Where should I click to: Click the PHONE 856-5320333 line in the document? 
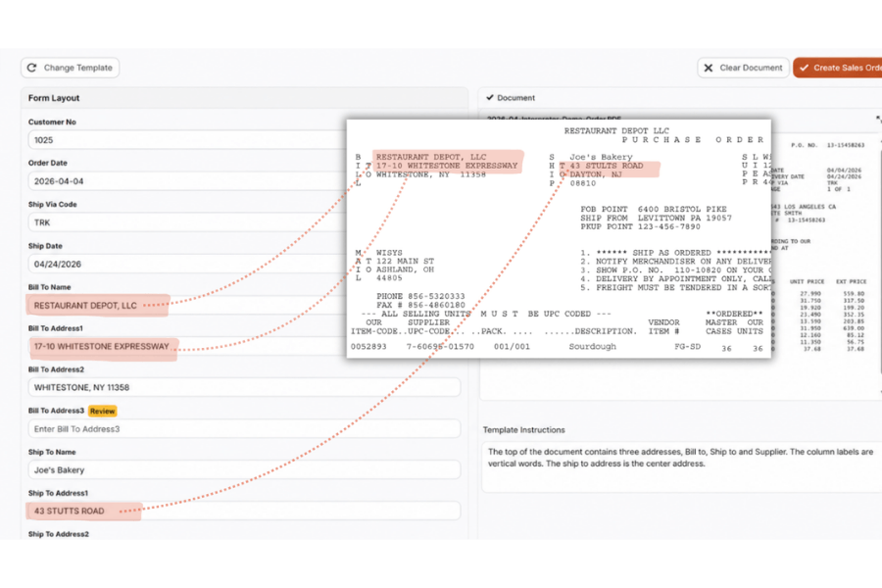tap(420, 296)
